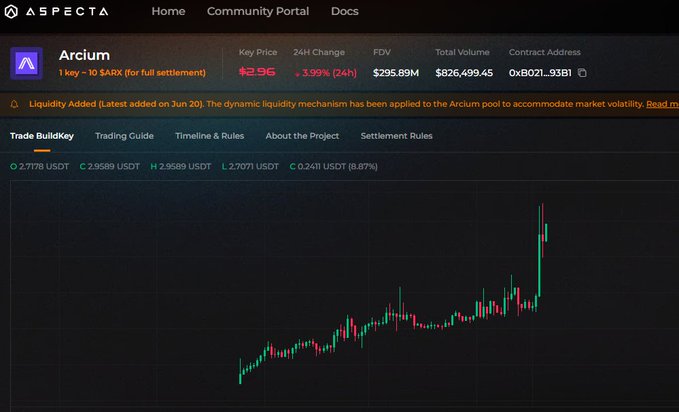Open the Home page
Screen dimensions: 679x412
pyautogui.click(x=168, y=11)
